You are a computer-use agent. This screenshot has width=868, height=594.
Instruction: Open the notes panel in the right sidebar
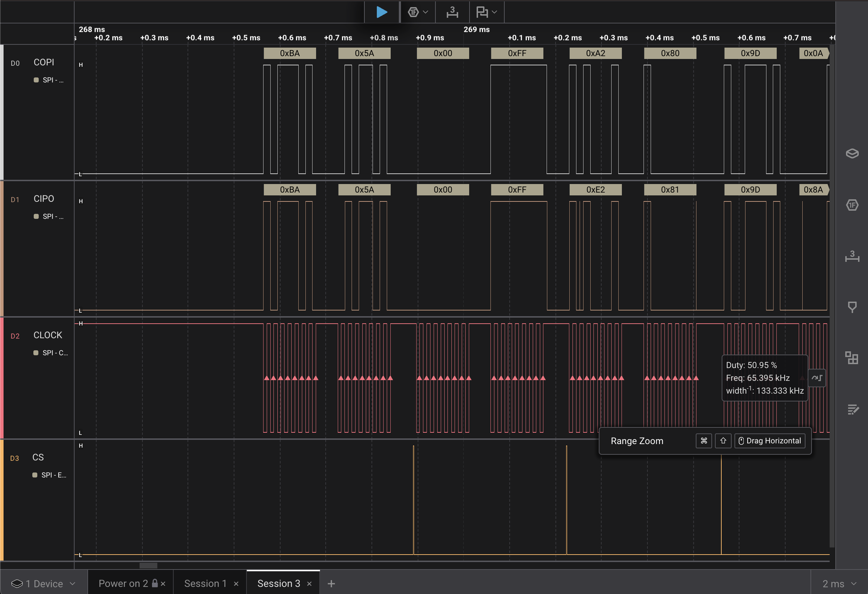tap(852, 410)
